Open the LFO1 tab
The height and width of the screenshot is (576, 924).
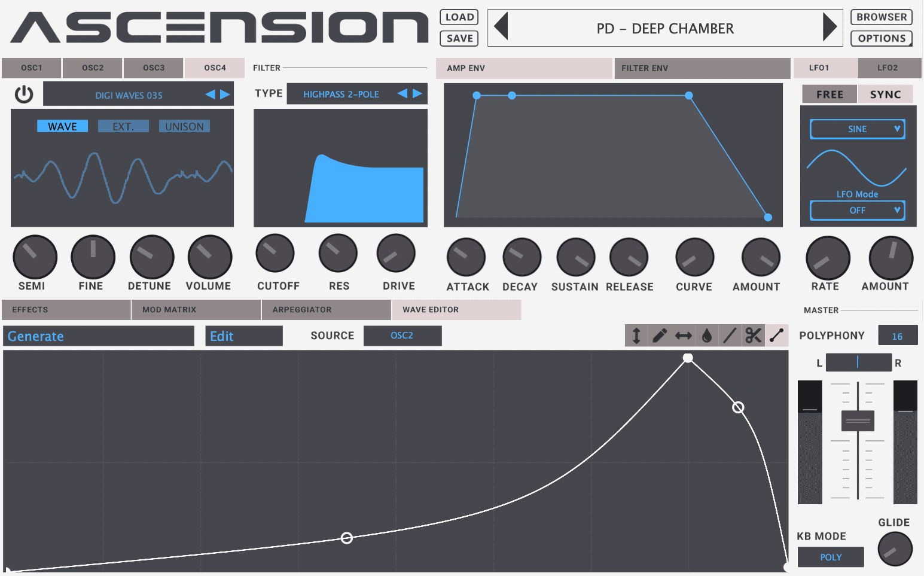[x=825, y=68]
